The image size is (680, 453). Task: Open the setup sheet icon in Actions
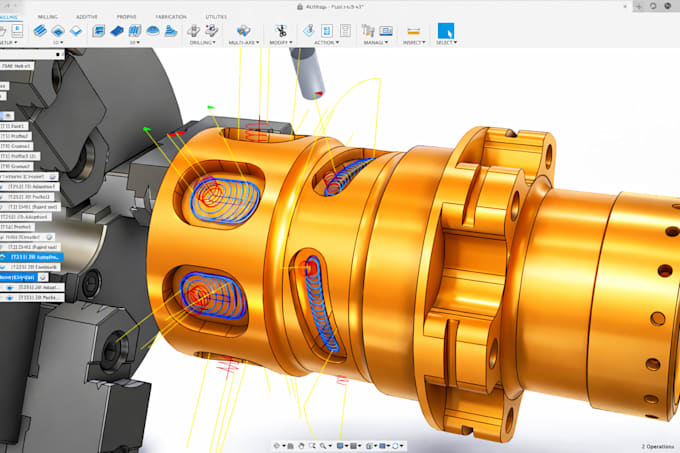(345, 31)
